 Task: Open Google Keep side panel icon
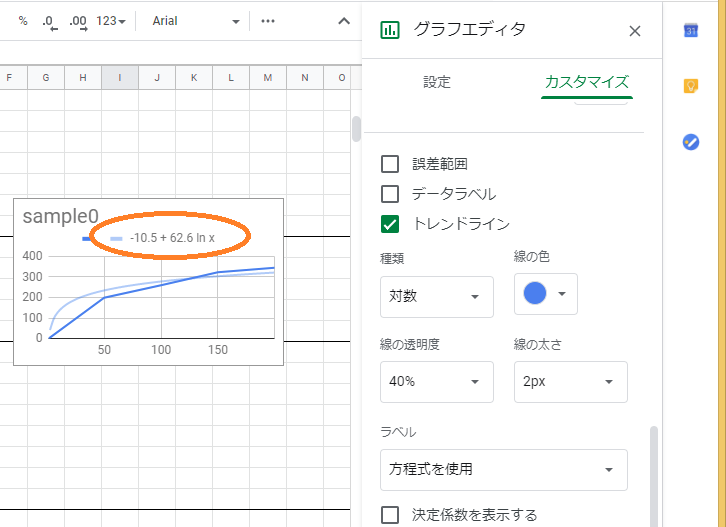coord(690,86)
